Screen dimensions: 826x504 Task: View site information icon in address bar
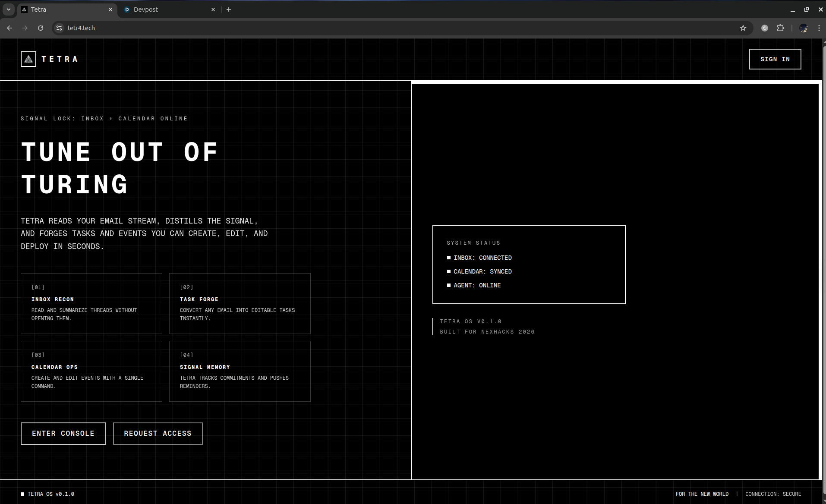pyautogui.click(x=59, y=28)
